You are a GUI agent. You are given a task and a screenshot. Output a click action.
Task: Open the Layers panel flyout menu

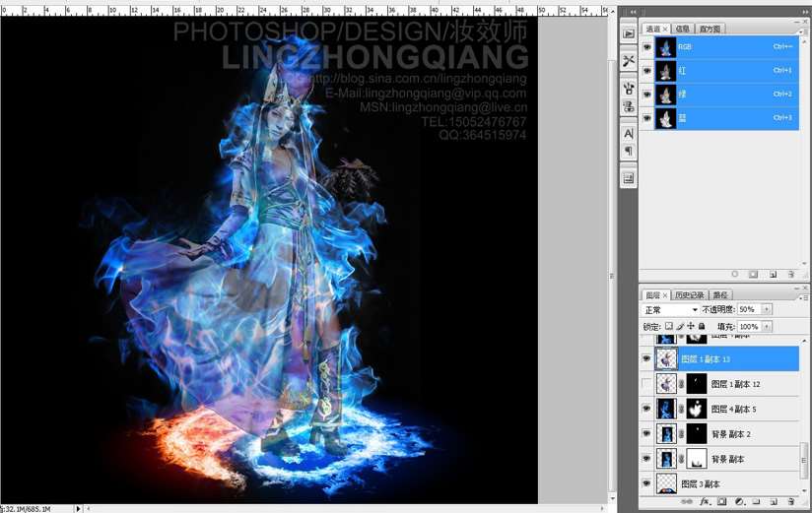(x=805, y=297)
